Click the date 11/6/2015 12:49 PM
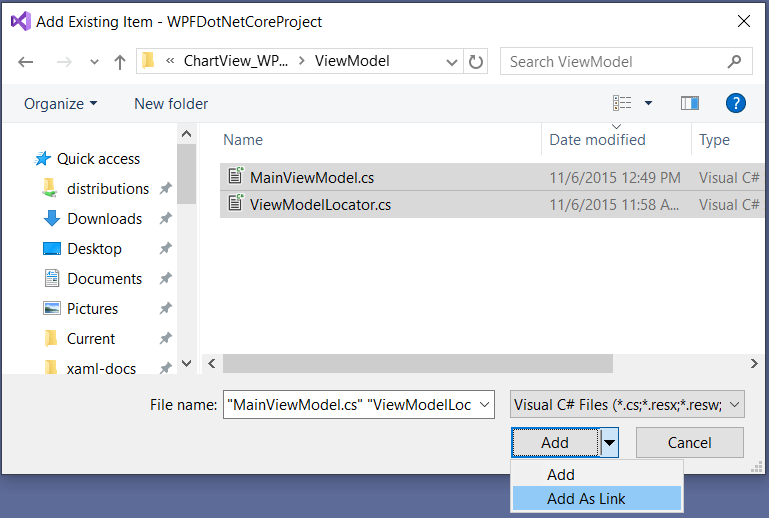The image size is (769, 518). (x=615, y=178)
